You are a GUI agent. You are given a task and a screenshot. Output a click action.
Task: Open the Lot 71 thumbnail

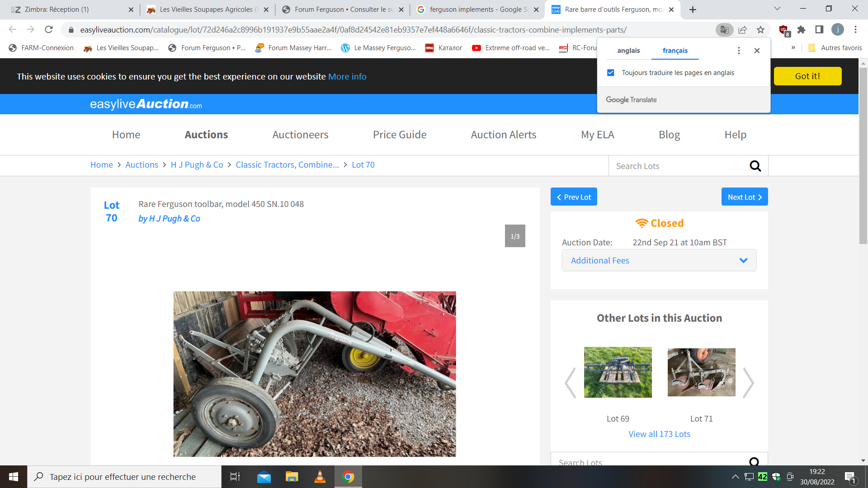pos(701,372)
